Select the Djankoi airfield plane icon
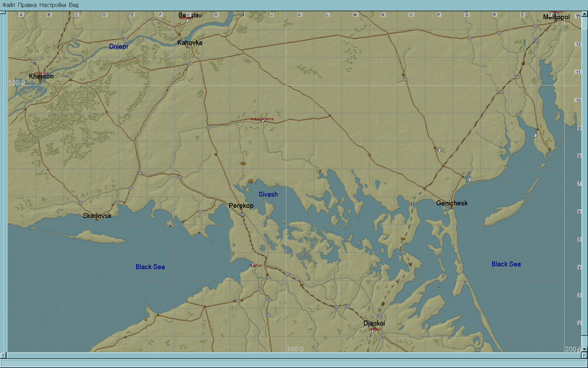 tap(373, 329)
